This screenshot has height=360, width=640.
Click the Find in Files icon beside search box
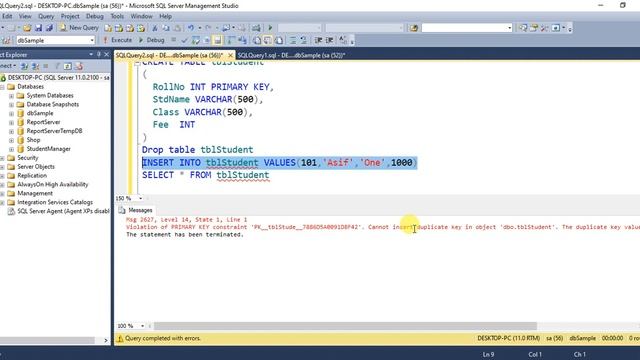pyautogui.click(x=414, y=28)
